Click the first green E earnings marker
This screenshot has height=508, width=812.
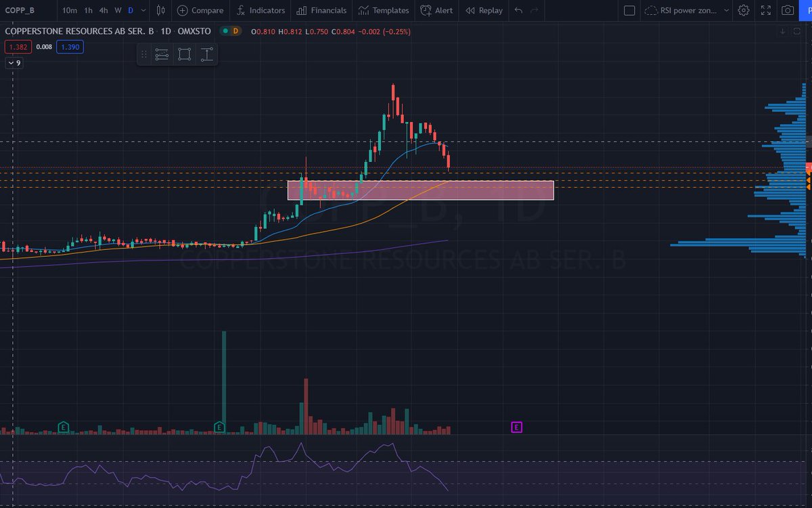point(63,427)
